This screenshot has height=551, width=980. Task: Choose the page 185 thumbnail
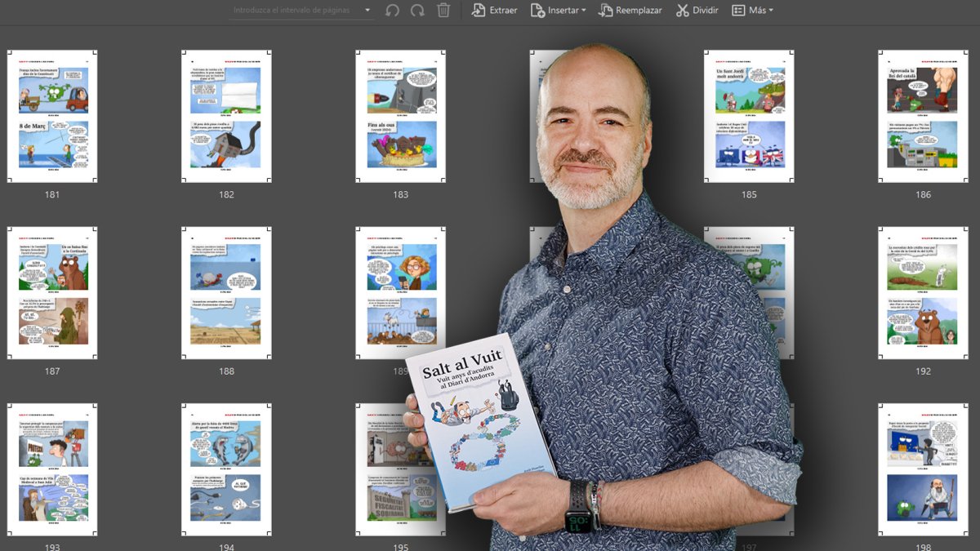point(749,116)
